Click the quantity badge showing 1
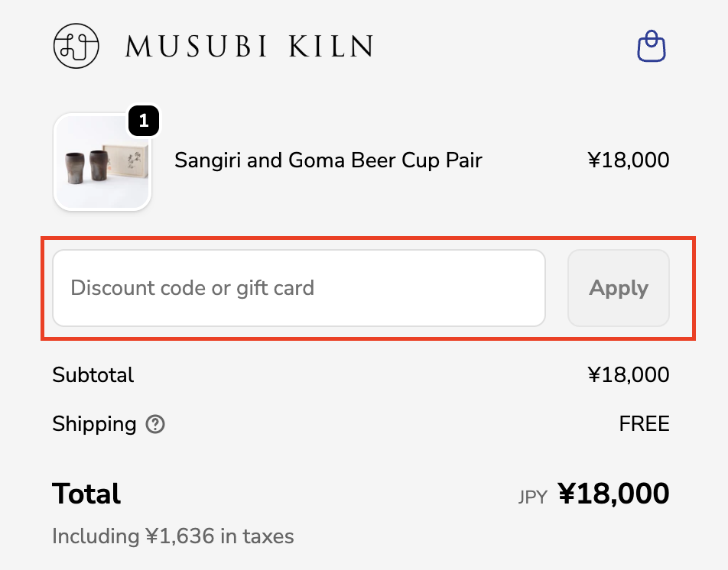 click(144, 121)
